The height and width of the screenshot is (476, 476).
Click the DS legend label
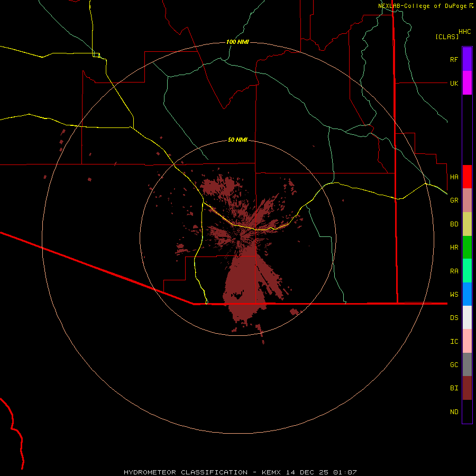pyautogui.click(x=454, y=317)
